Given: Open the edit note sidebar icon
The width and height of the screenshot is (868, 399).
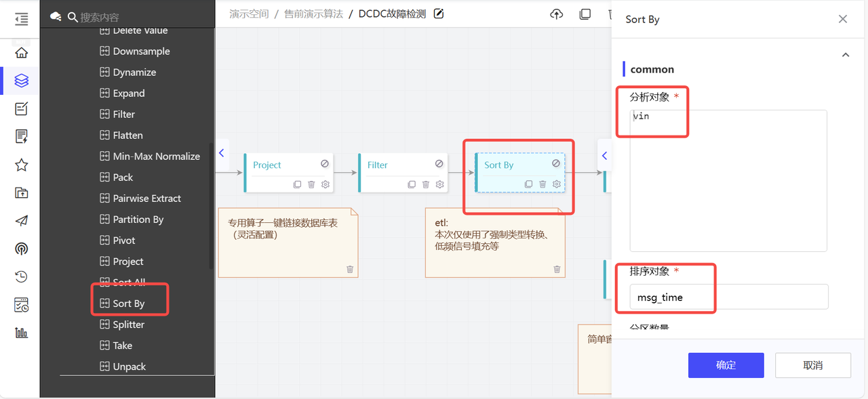Looking at the screenshot, I should click(x=22, y=108).
